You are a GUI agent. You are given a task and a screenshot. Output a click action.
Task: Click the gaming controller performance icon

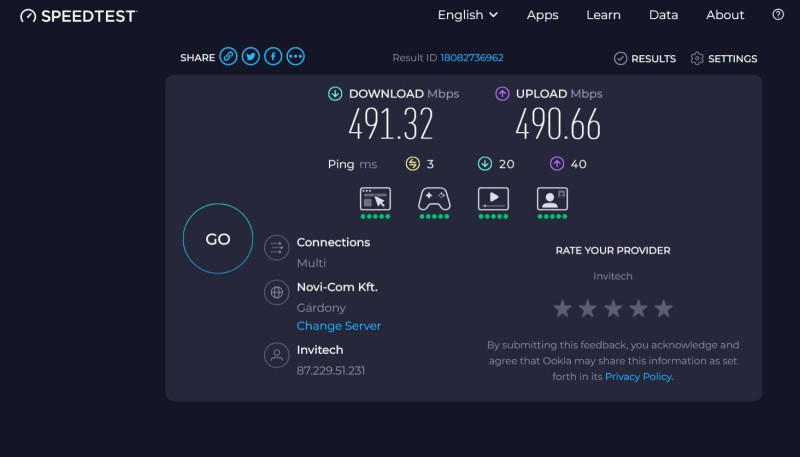434,199
